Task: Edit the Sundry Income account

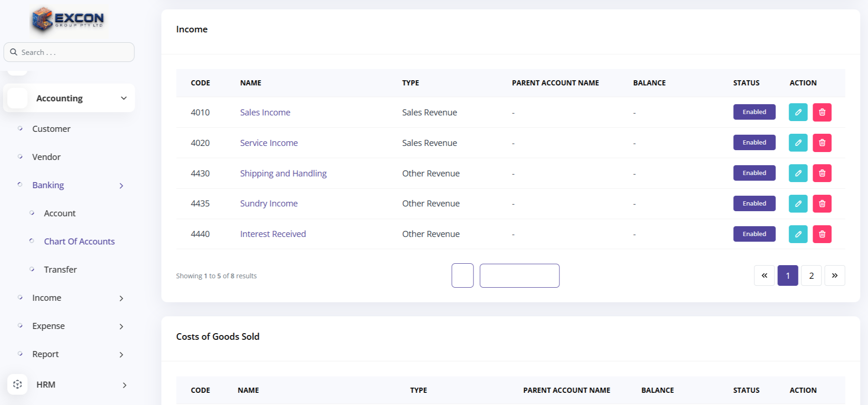Action: click(798, 204)
